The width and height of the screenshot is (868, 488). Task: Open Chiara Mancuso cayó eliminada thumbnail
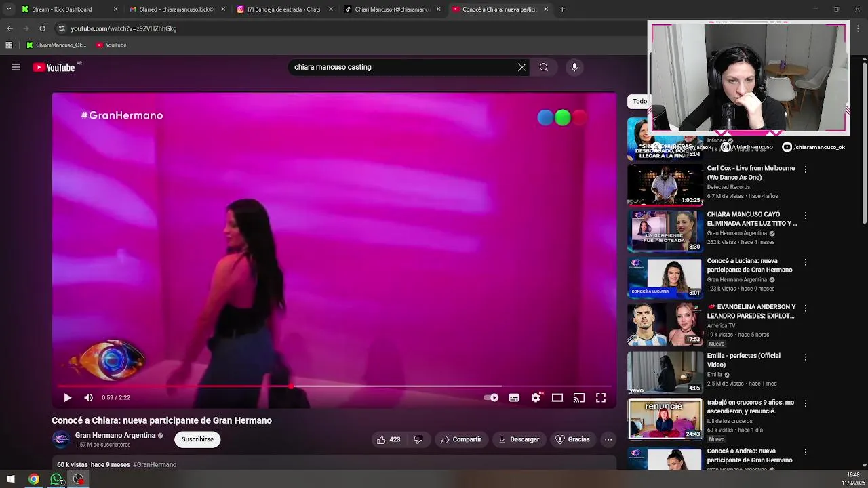click(x=665, y=231)
